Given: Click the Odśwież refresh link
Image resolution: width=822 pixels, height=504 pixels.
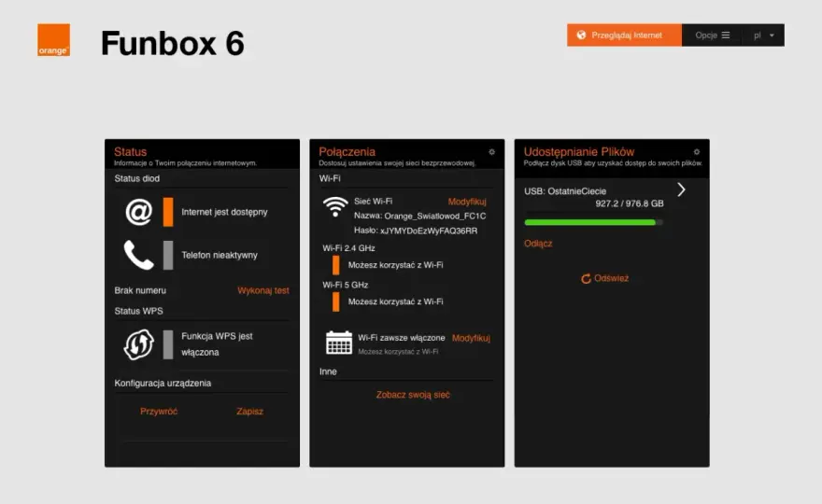Looking at the screenshot, I should pyautogui.click(x=605, y=278).
